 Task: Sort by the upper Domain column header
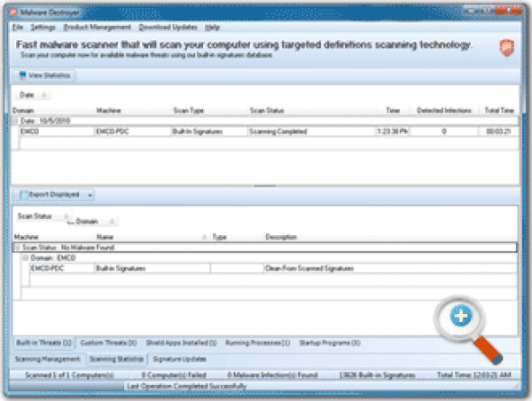click(x=23, y=110)
